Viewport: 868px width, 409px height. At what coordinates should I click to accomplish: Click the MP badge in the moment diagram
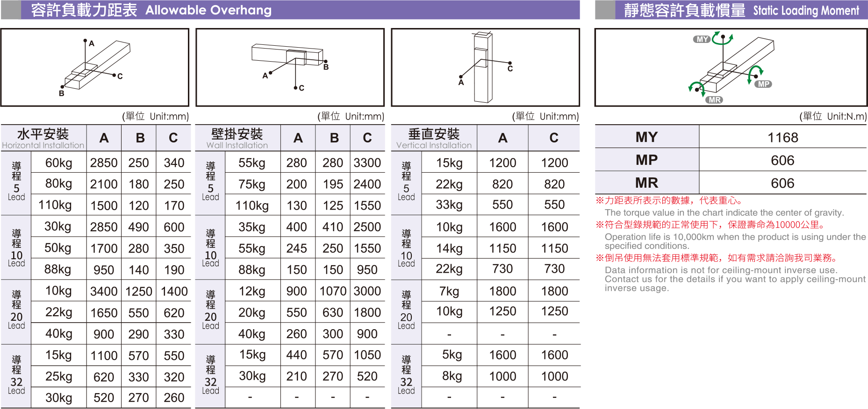pos(763,84)
